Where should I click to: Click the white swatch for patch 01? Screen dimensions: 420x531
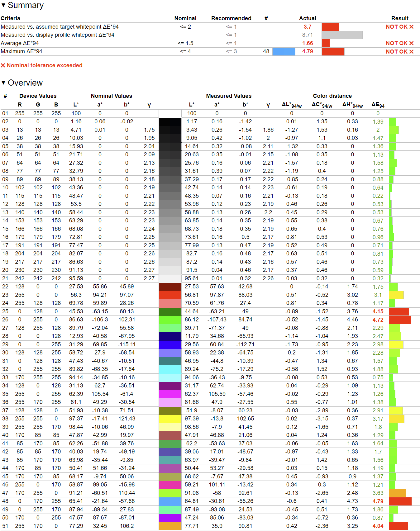170,113
